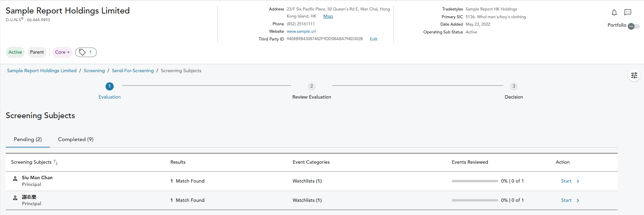
Task: Open the www.sample.url website link
Action: pos(301,31)
